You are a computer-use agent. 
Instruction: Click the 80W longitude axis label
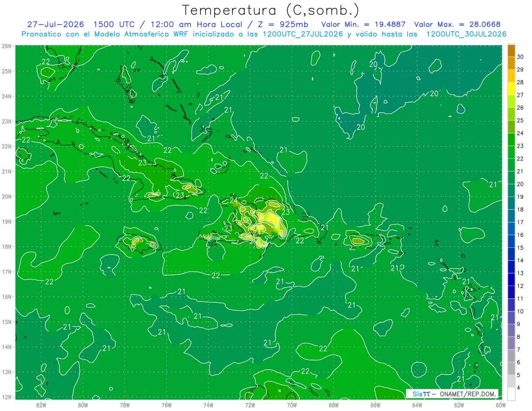click(82, 405)
